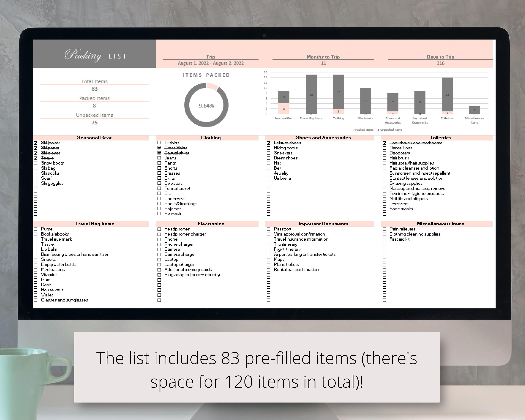Uncheck the Ski jacket item
Image resolution: width=525 pixels, height=420 pixels.
pyautogui.click(x=36, y=143)
